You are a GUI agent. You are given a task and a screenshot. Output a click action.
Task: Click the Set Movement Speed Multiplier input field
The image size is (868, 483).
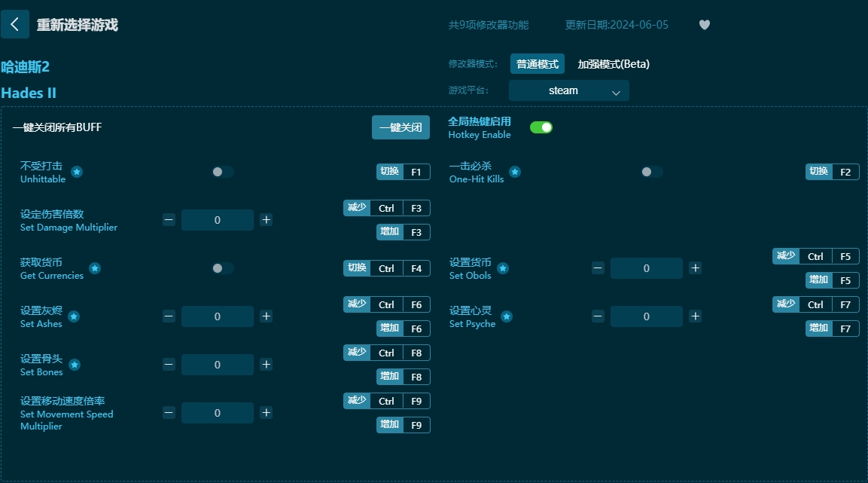(x=218, y=413)
